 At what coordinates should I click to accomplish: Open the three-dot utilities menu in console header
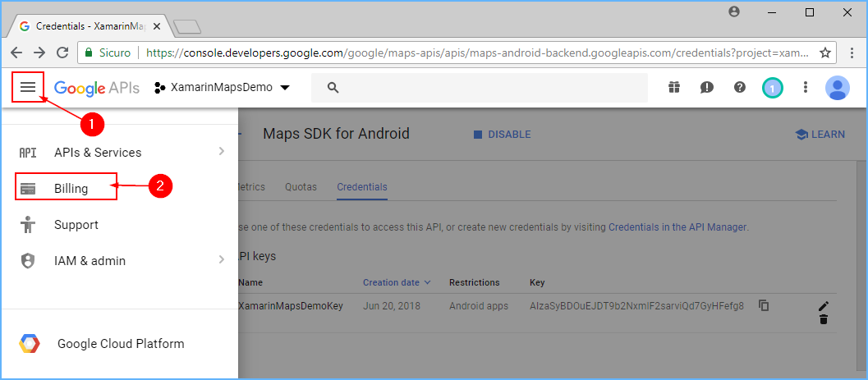tap(806, 87)
